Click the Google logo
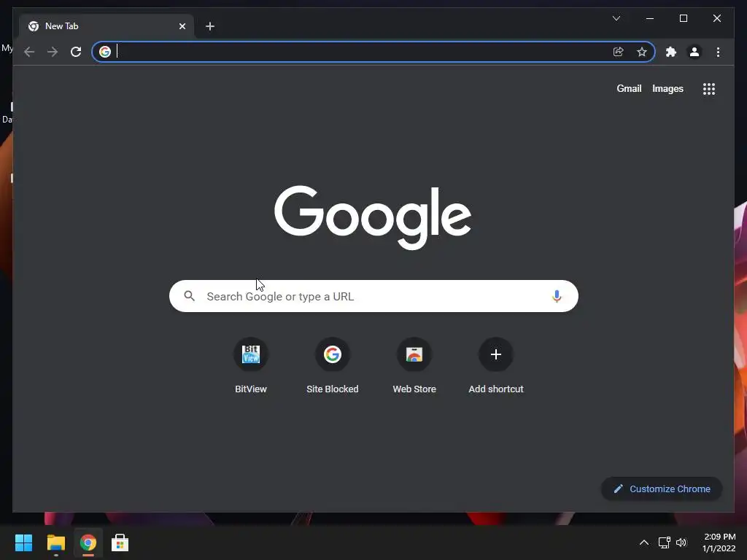 pyautogui.click(x=373, y=217)
